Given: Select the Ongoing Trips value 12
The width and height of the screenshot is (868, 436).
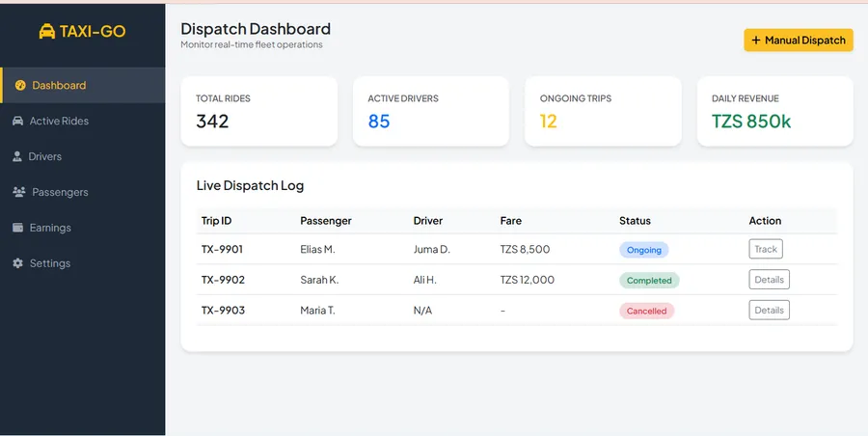Looking at the screenshot, I should coord(548,121).
